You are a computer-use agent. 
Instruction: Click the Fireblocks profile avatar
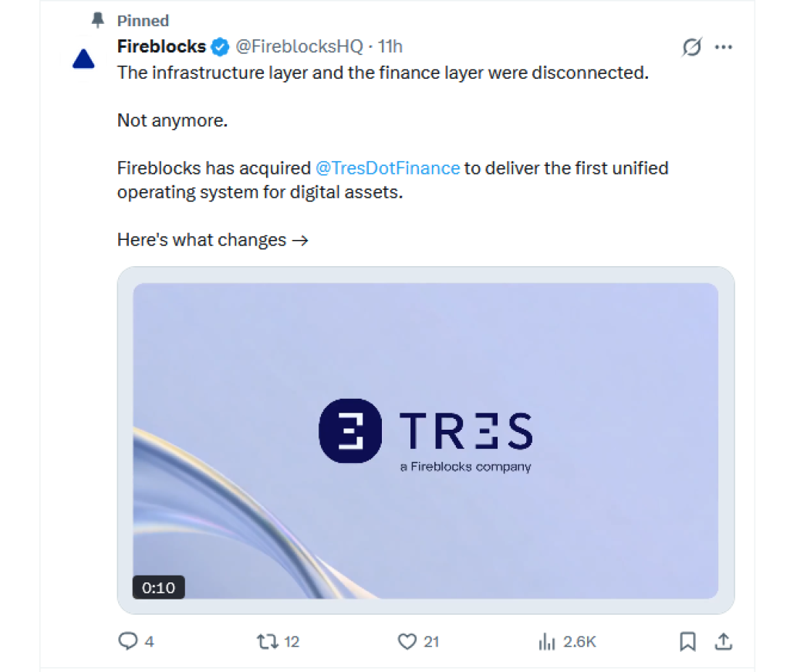[83, 57]
